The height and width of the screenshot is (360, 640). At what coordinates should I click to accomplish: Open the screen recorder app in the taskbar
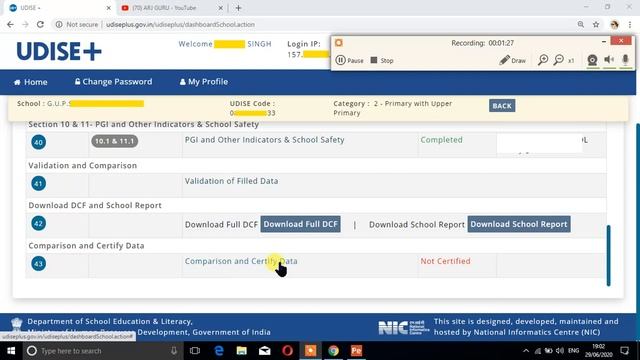click(310, 351)
